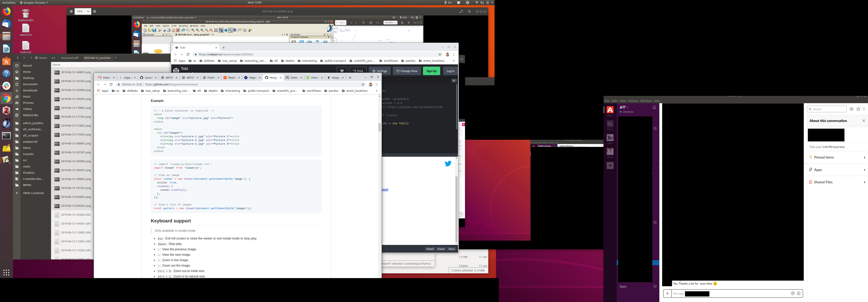Image resolution: width=868 pixels, height=302 pixels.
Task: Click emoji icon in Slack message box
Action: [798, 294]
